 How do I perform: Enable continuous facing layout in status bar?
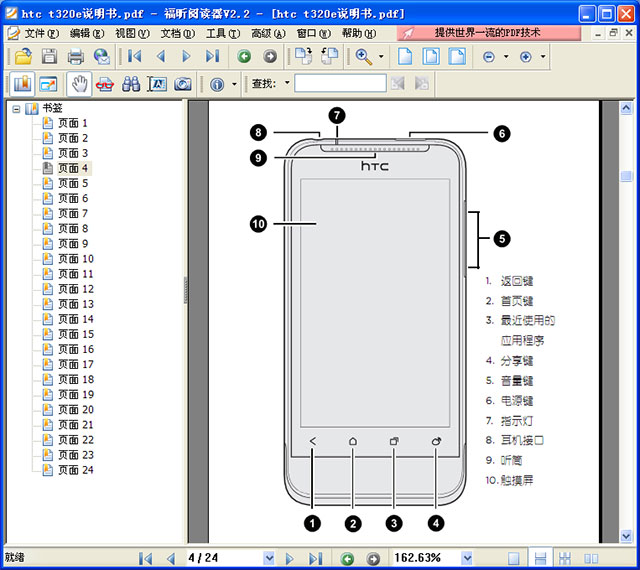click(565, 558)
